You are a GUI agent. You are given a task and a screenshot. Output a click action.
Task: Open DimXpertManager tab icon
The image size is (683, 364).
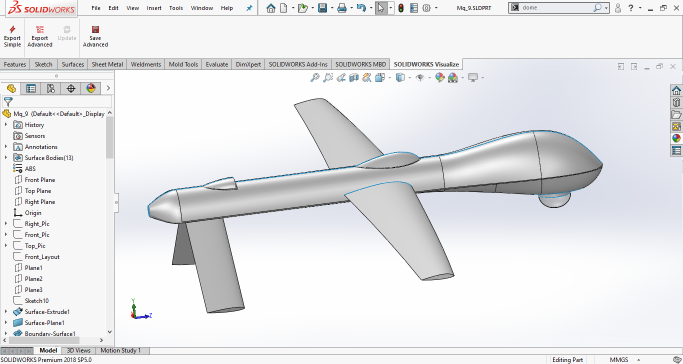coord(71,88)
